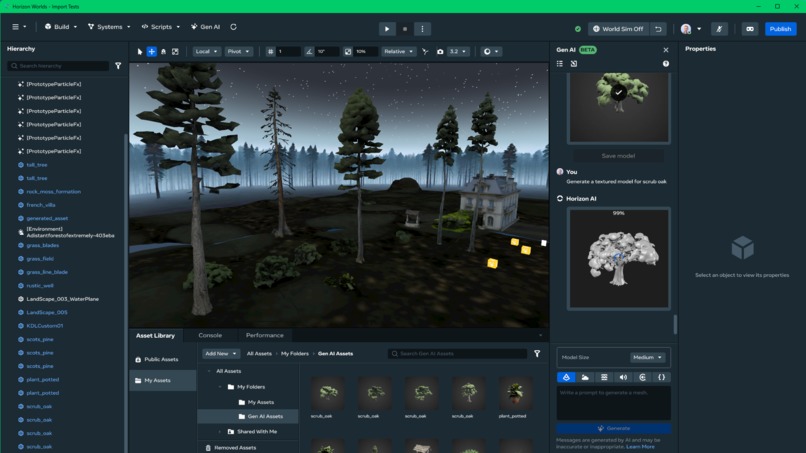Publish the world
806x453 pixels.
[780, 29]
